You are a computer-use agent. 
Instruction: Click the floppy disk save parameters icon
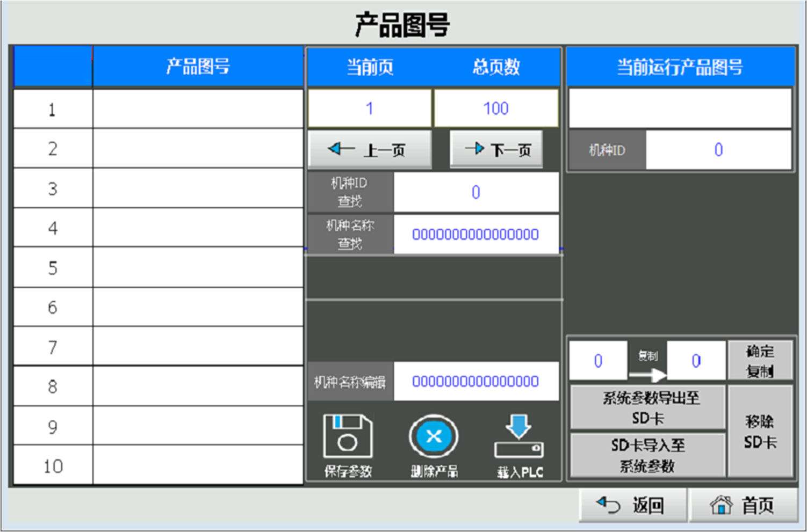(x=348, y=436)
